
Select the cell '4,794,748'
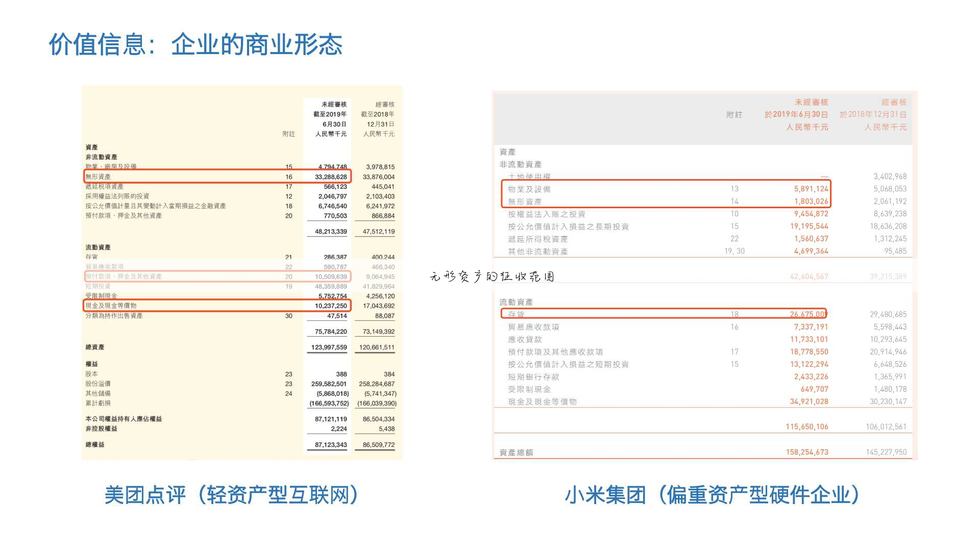click(332, 167)
